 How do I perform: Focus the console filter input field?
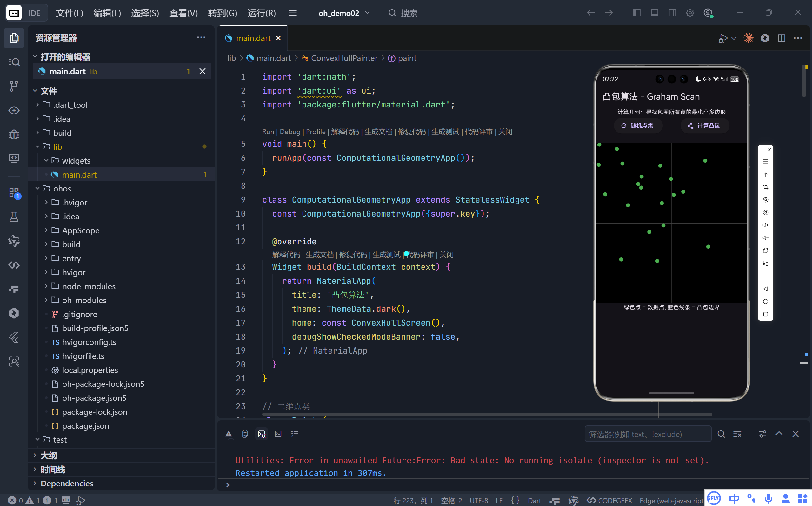[x=648, y=434]
